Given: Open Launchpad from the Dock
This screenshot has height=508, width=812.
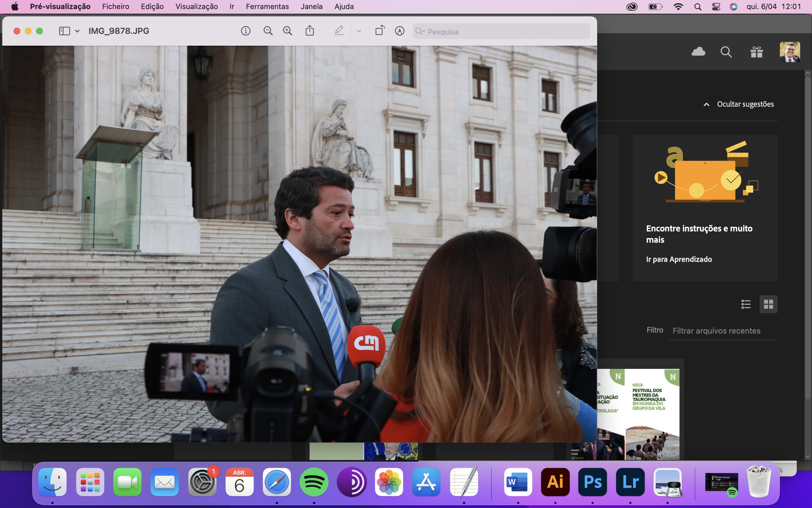Looking at the screenshot, I should click(x=90, y=482).
